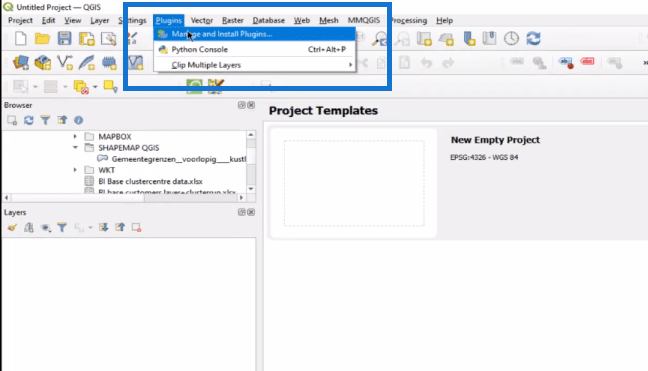Click the New Empty Project title
Image resolution: width=648 pixels, height=371 pixels.
[x=495, y=140]
